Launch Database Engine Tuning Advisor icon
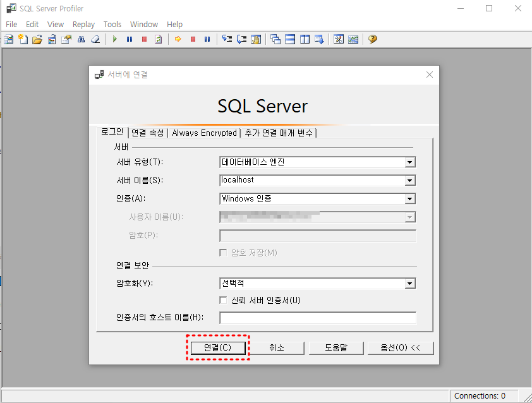 (x=339, y=39)
